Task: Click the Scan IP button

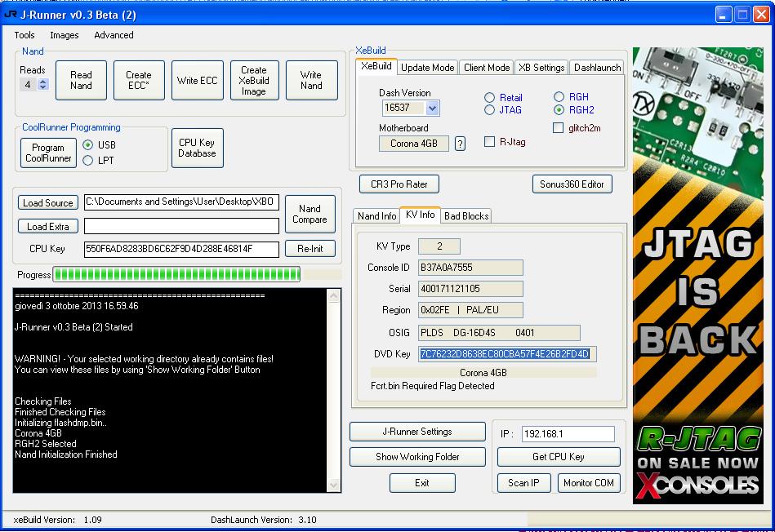Action: pos(523,483)
